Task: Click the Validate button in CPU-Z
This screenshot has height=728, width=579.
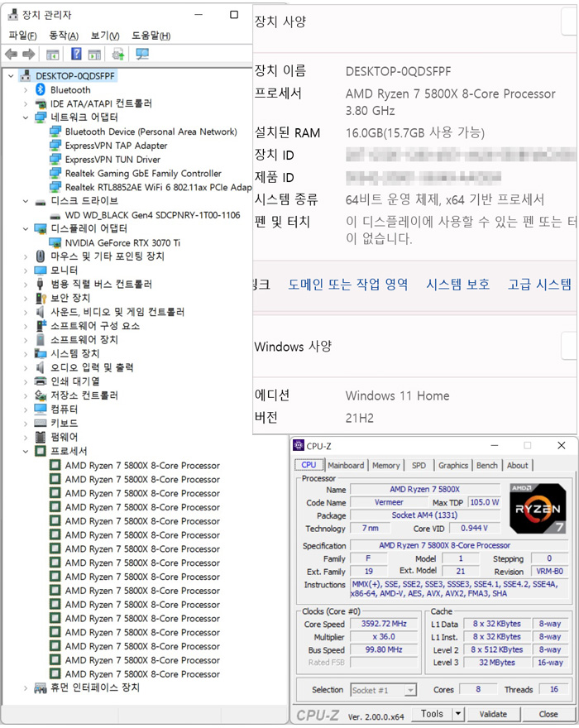Action: pyautogui.click(x=493, y=714)
